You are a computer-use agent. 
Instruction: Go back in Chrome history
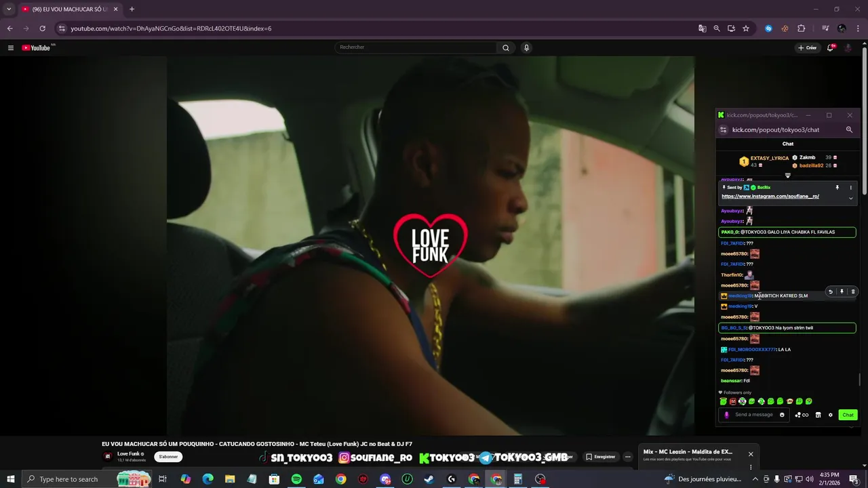tap(9, 28)
